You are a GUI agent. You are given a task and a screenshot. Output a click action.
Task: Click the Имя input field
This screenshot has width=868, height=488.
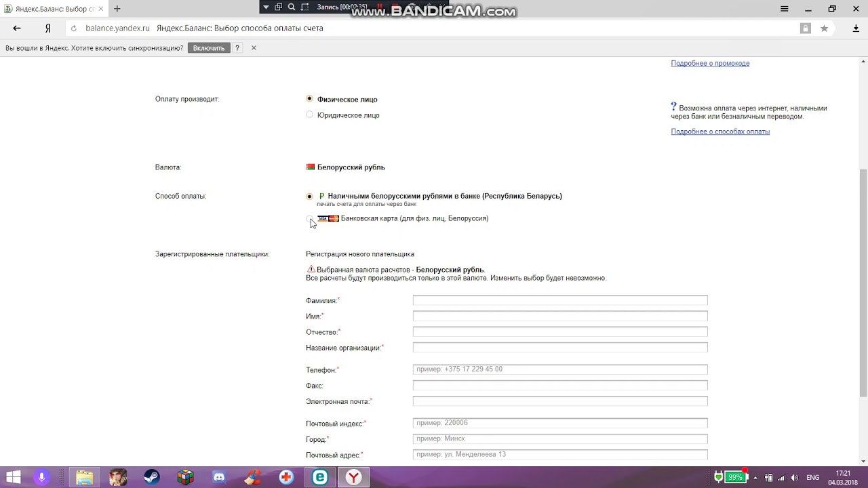[x=560, y=316]
